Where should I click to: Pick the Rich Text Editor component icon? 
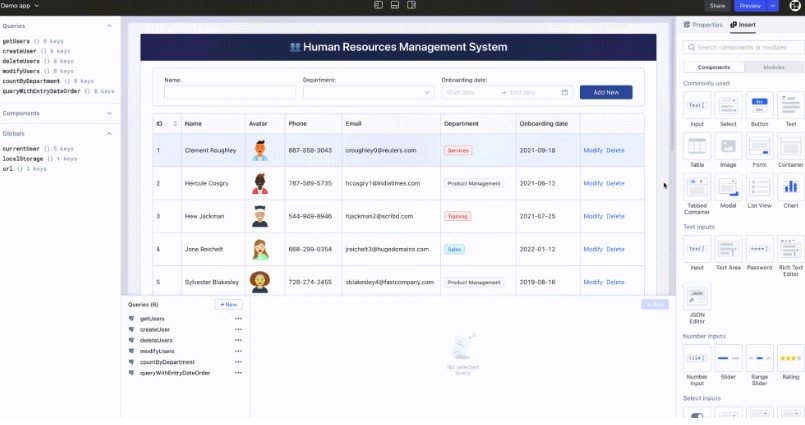click(791, 249)
